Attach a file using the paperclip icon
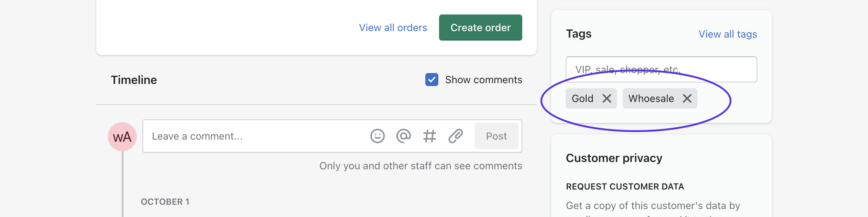The height and width of the screenshot is (217, 868). point(456,136)
